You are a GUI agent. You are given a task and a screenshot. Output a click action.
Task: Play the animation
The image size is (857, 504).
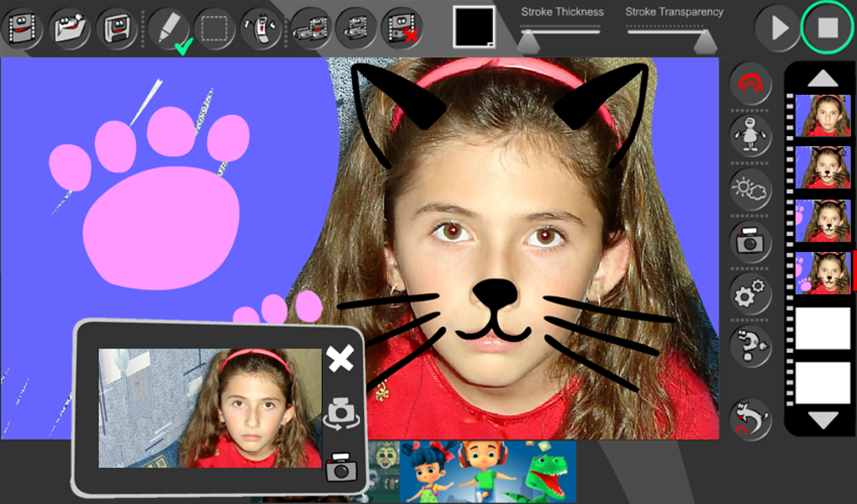click(778, 28)
